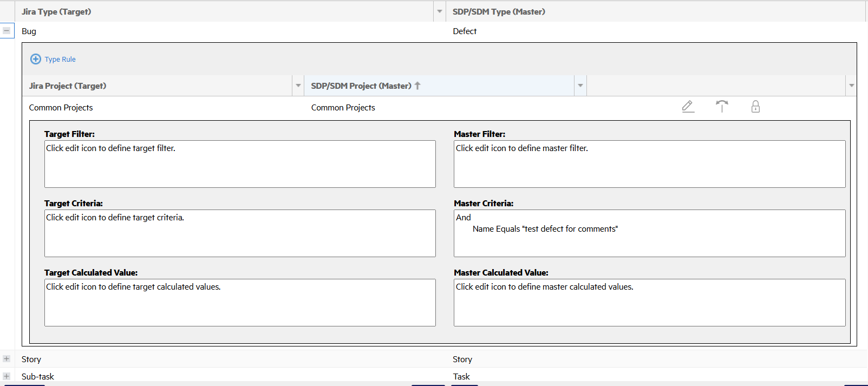Screen dimensions: 868x386
Task: Expand the Story type row
Action: (x=6, y=359)
